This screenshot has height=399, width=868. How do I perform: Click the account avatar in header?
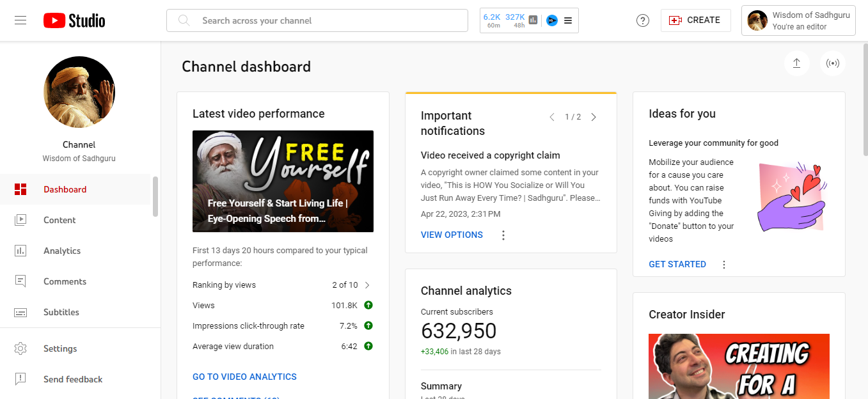(x=757, y=20)
